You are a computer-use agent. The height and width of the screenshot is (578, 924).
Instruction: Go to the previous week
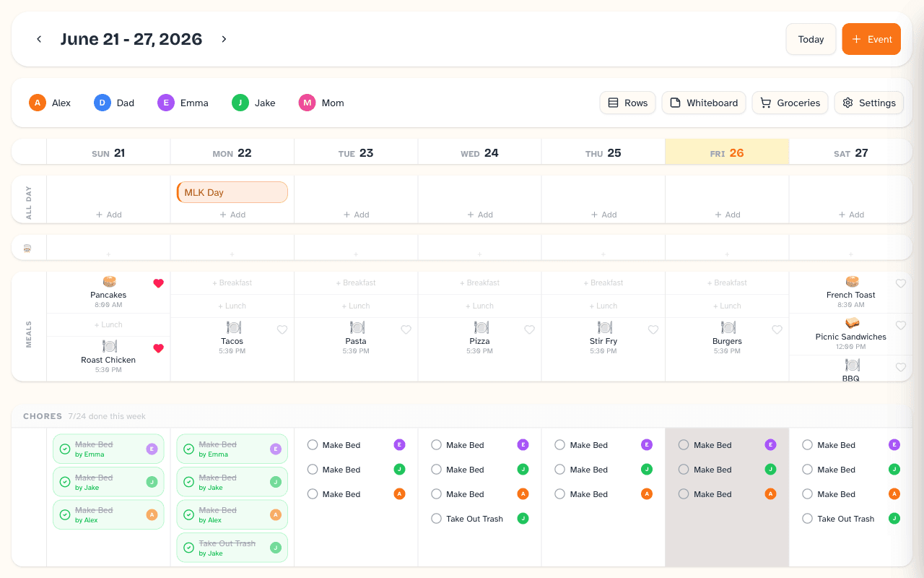pyautogui.click(x=39, y=39)
